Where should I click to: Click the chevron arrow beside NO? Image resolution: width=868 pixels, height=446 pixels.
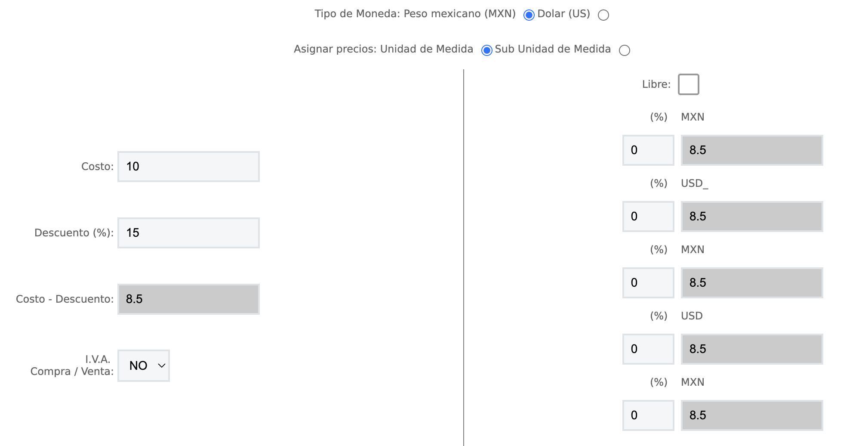click(161, 365)
